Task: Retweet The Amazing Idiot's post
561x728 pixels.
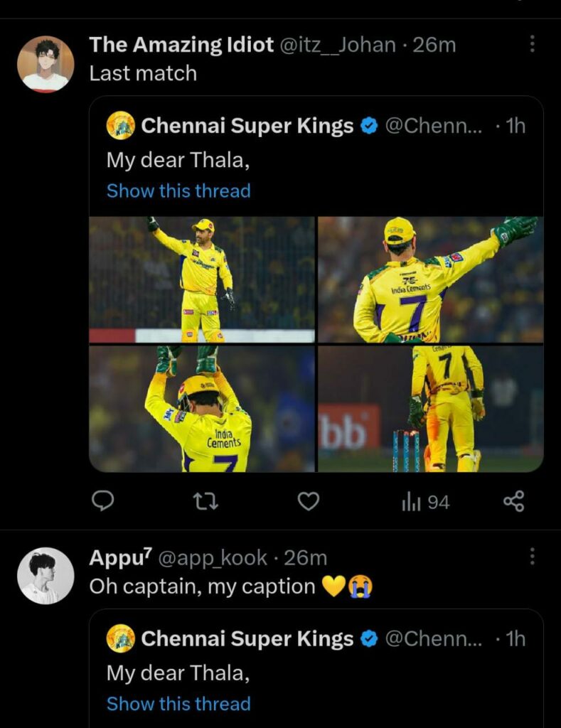Action: (205, 502)
